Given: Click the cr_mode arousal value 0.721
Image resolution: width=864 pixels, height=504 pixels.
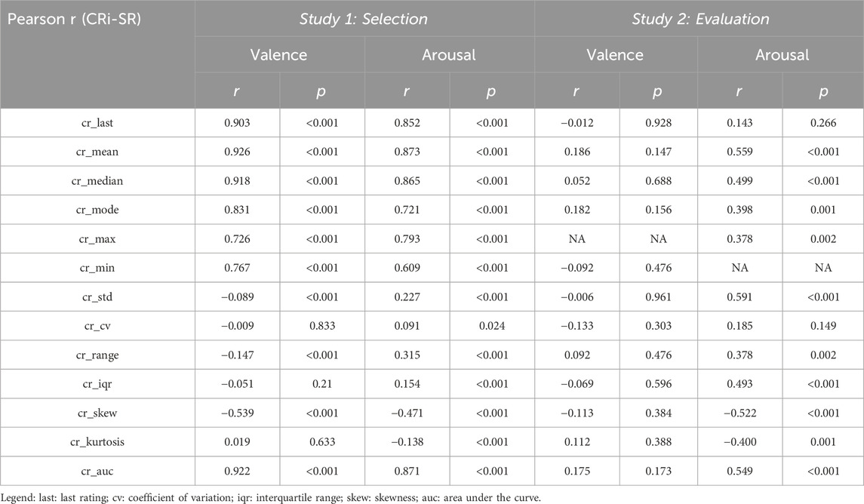Looking at the screenshot, I should tap(407, 210).
